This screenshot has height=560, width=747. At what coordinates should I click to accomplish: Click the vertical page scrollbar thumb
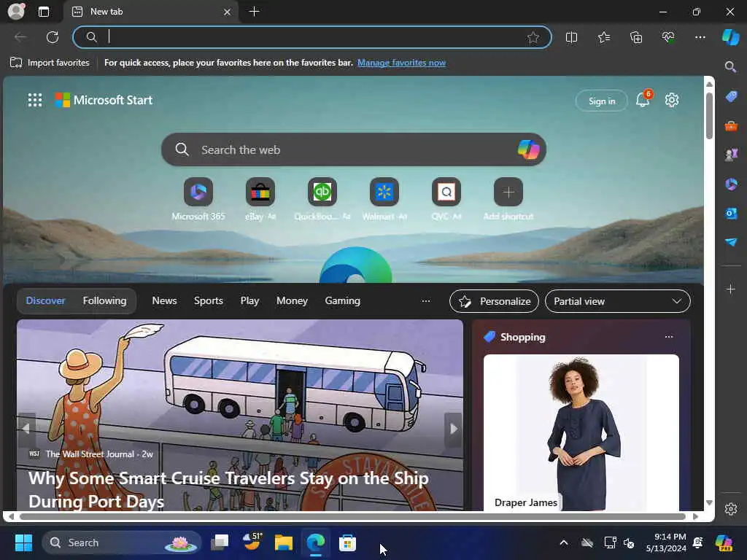click(x=709, y=116)
